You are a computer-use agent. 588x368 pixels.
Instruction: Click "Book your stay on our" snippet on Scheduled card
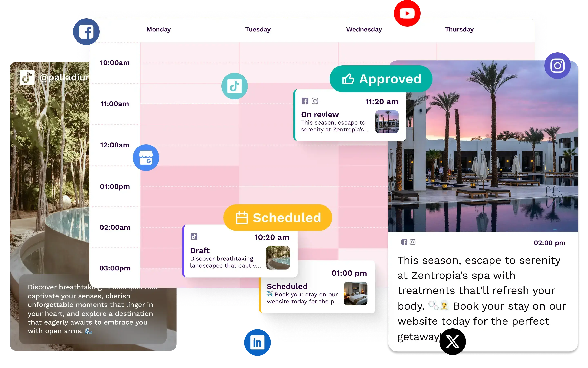pyautogui.click(x=303, y=298)
